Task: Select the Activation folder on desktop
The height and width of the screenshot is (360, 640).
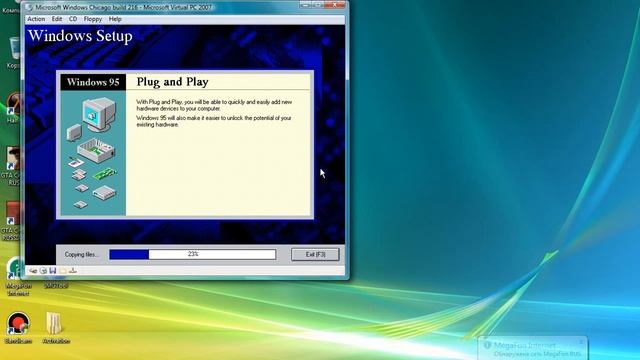Action: [x=56, y=327]
